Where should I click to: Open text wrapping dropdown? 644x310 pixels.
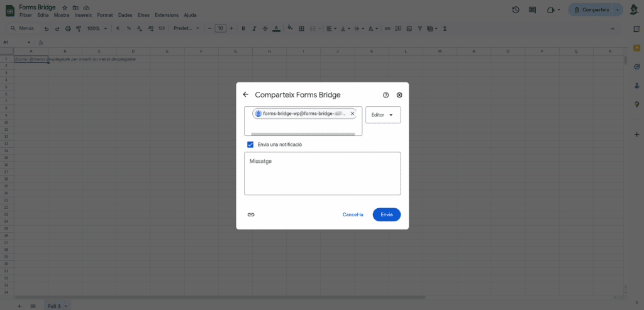359,29
